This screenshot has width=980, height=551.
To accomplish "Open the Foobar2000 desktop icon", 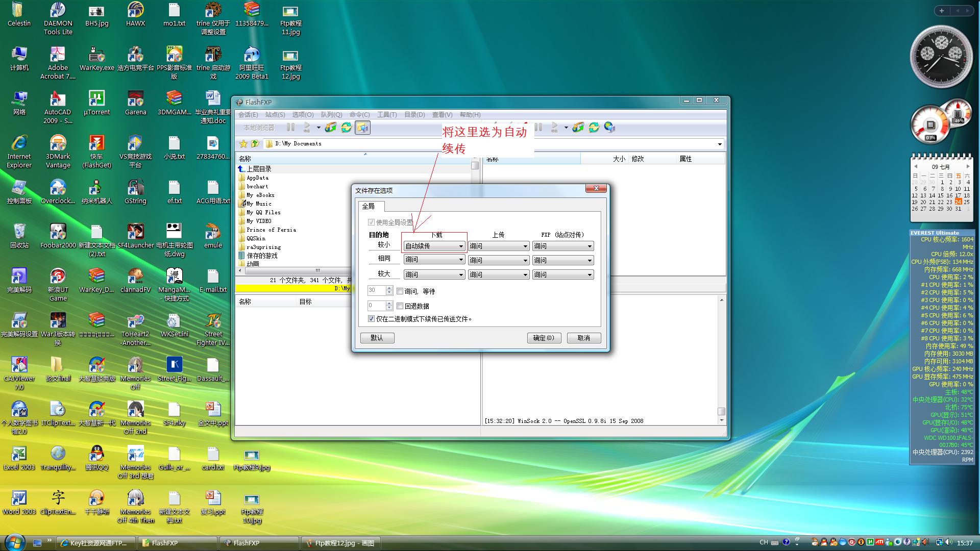I will 58,236.
